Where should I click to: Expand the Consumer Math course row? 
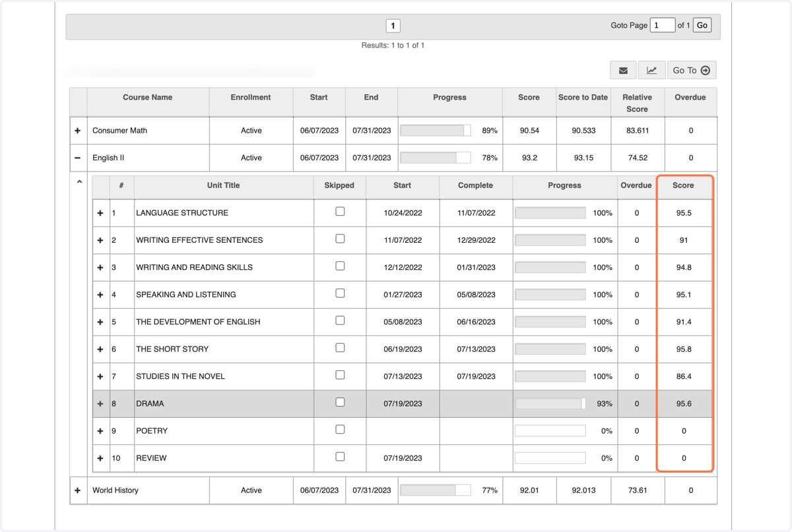78,131
